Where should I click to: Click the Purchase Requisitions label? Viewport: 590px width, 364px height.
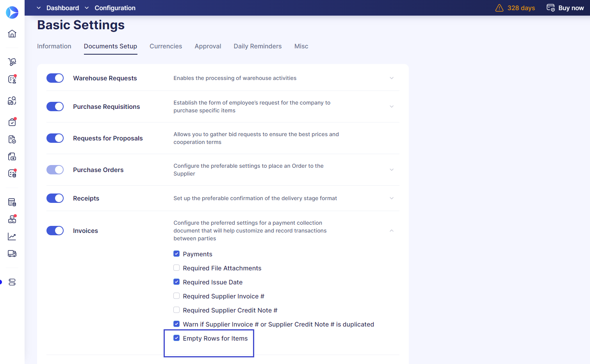[x=107, y=107]
